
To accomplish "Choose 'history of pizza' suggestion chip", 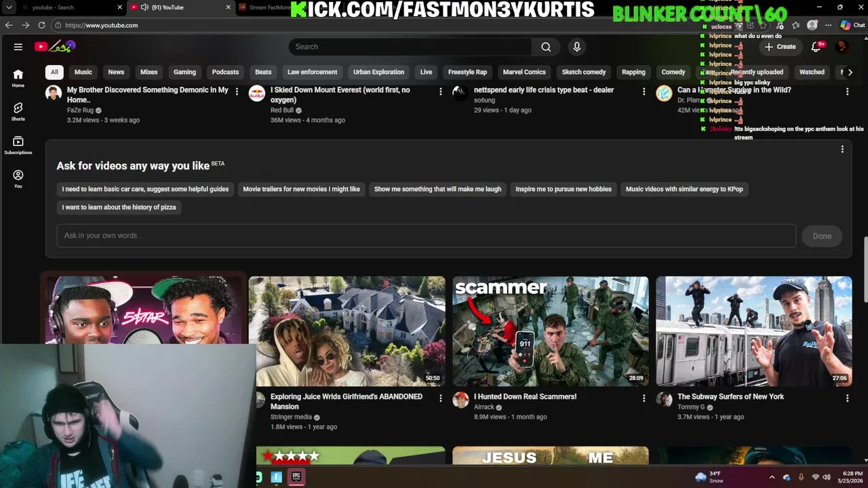I will 119,207.
